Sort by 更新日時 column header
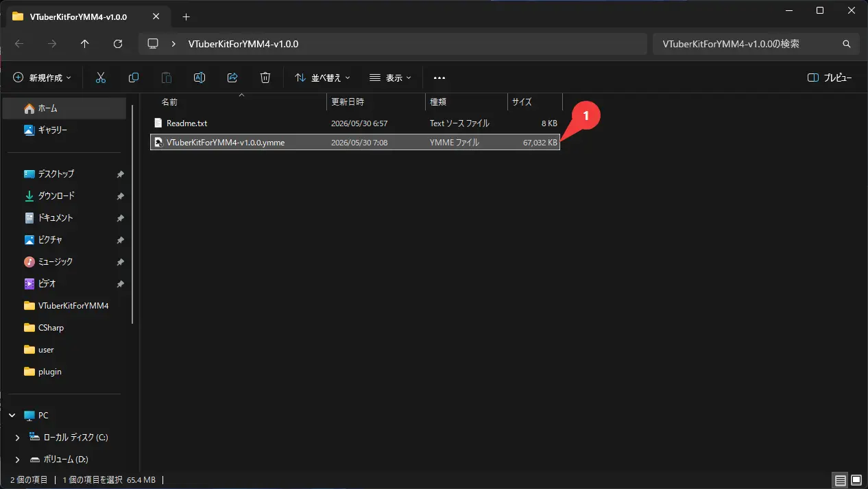Screen dimensions: 868x489 (x=376, y=102)
